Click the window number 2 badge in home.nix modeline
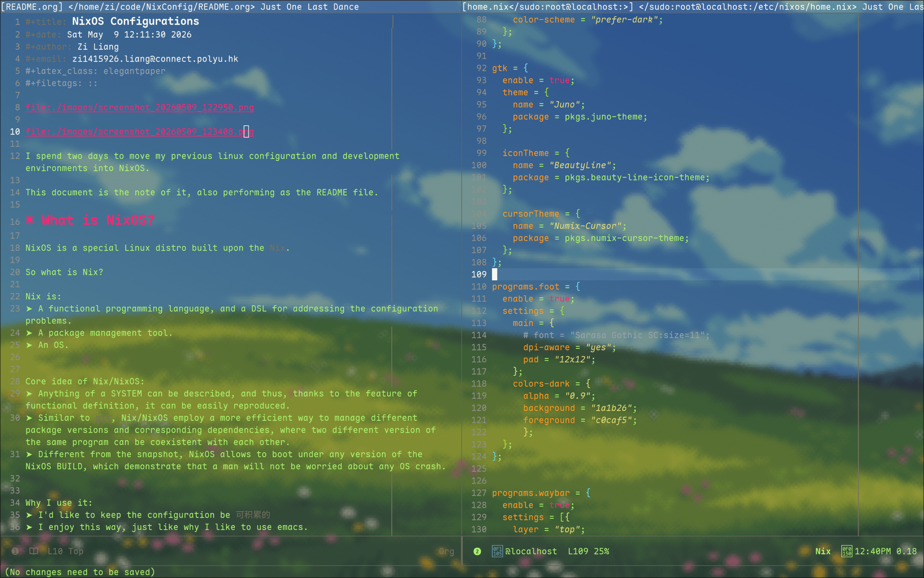The image size is (924, 578). point(477,551)
